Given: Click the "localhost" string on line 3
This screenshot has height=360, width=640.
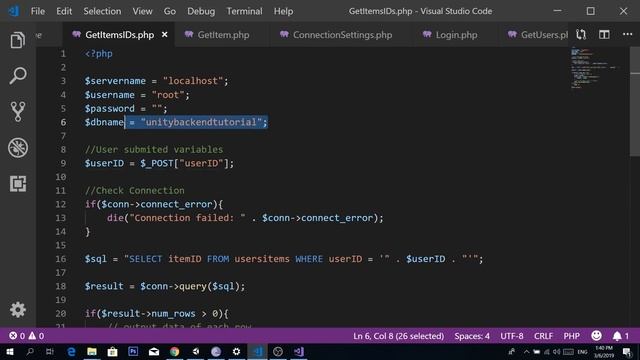Looking at the screenshot, I should 193,81.
